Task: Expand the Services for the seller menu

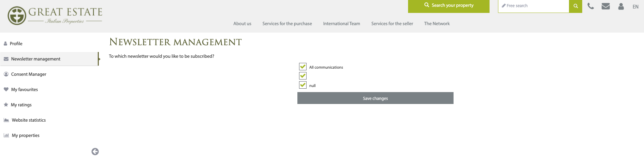Action: click(392, 23)
